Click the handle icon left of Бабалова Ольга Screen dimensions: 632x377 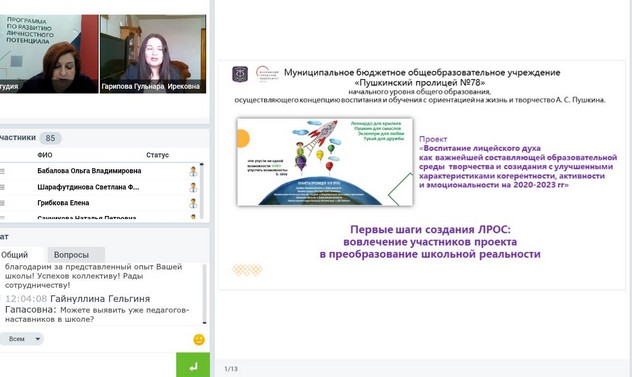point(2,171)
